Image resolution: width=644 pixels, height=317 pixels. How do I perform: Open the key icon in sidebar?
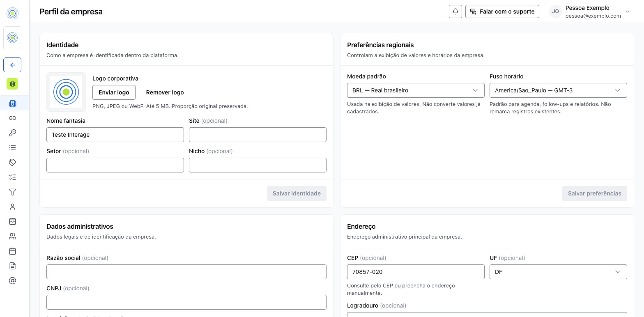tap(12, 133)
